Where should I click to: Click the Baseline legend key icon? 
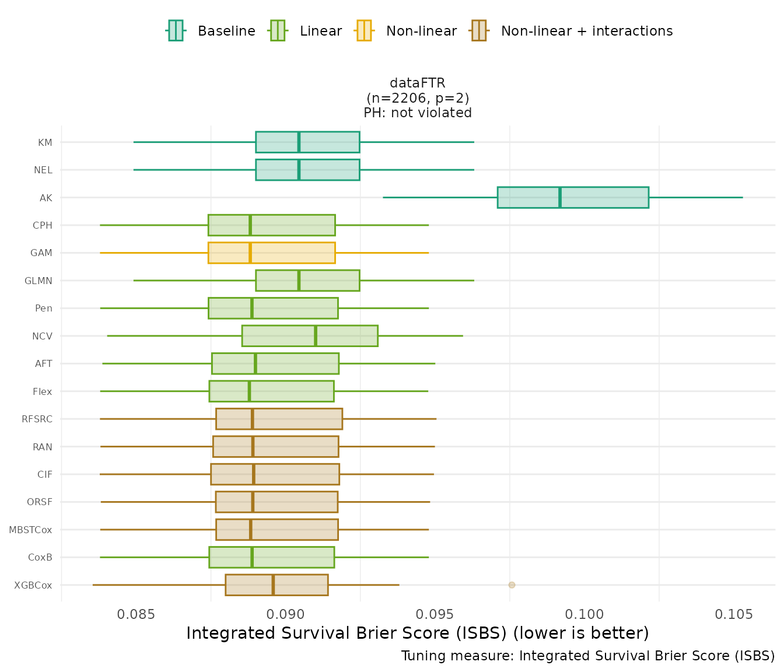coord(176,30)
